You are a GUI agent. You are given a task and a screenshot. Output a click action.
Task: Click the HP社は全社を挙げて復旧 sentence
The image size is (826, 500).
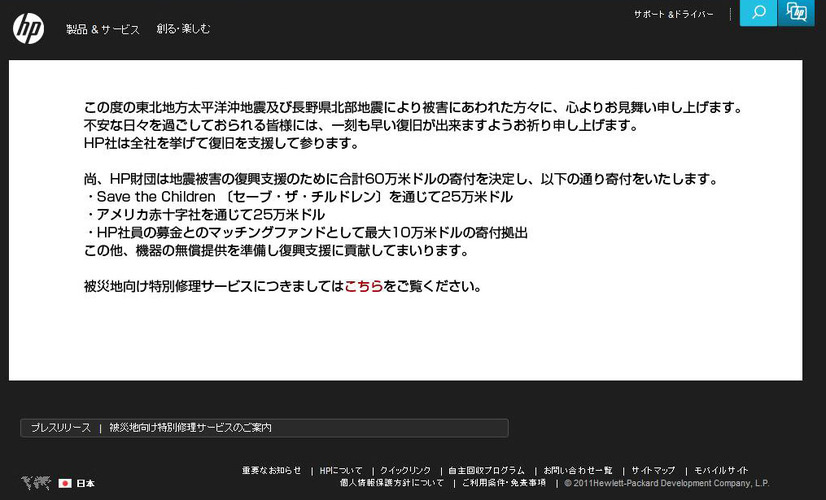(x=221, y=143)
